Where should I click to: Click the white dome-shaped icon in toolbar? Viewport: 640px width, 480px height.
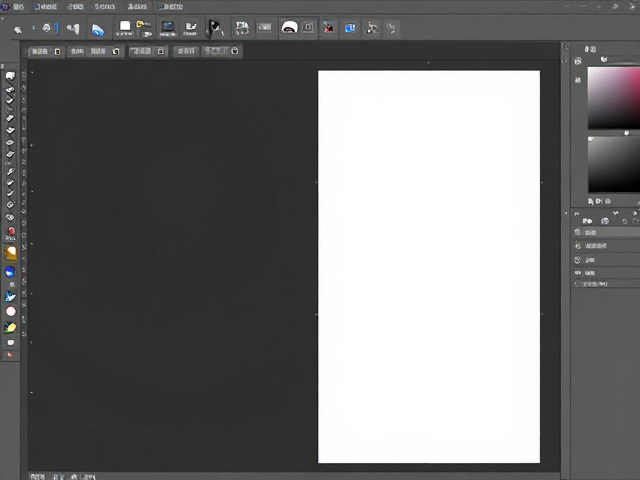tap(289, 28)
